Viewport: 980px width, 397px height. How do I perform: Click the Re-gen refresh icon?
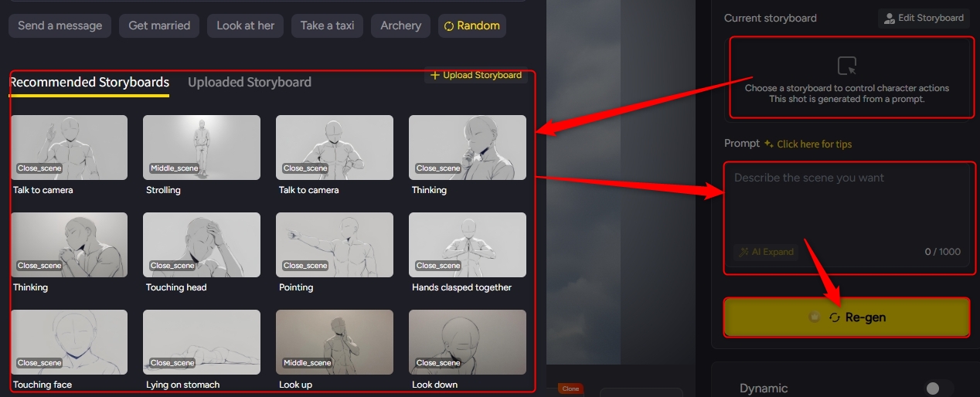[x=834, y=317]
